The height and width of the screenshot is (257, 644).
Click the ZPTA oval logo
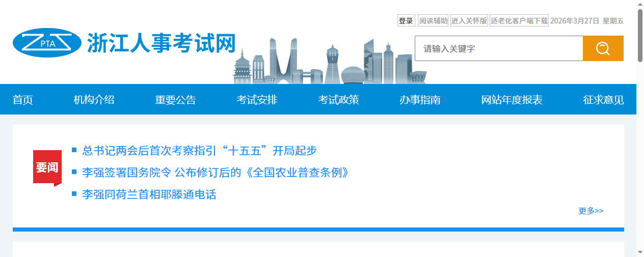pyautogui.click(x=47, y=43)
